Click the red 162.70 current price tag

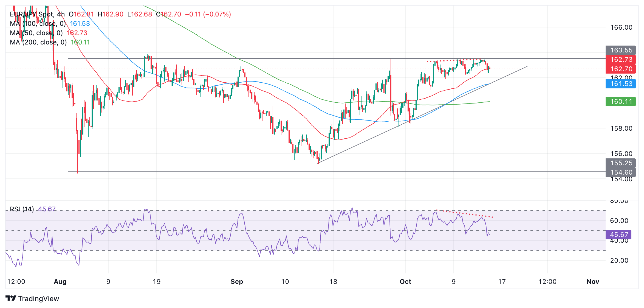tap(621, 69)
